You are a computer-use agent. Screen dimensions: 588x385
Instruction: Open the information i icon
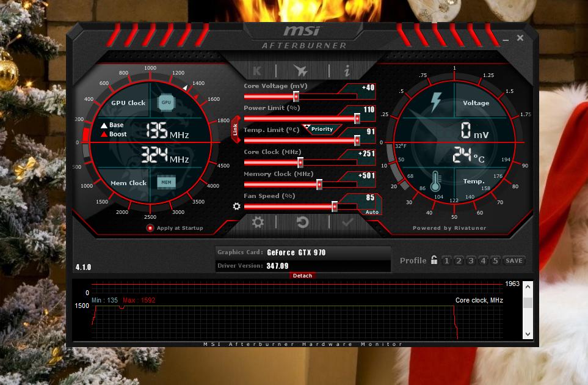pos(347,70)
